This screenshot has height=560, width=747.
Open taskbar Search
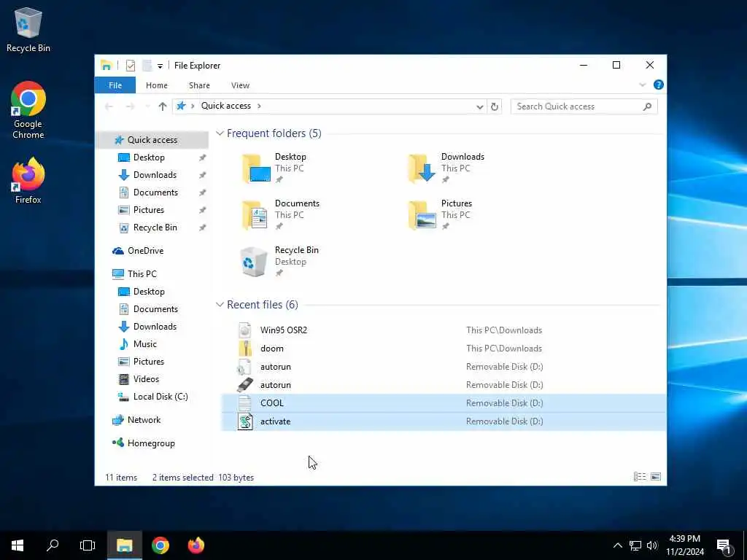[x=53, y=545]
